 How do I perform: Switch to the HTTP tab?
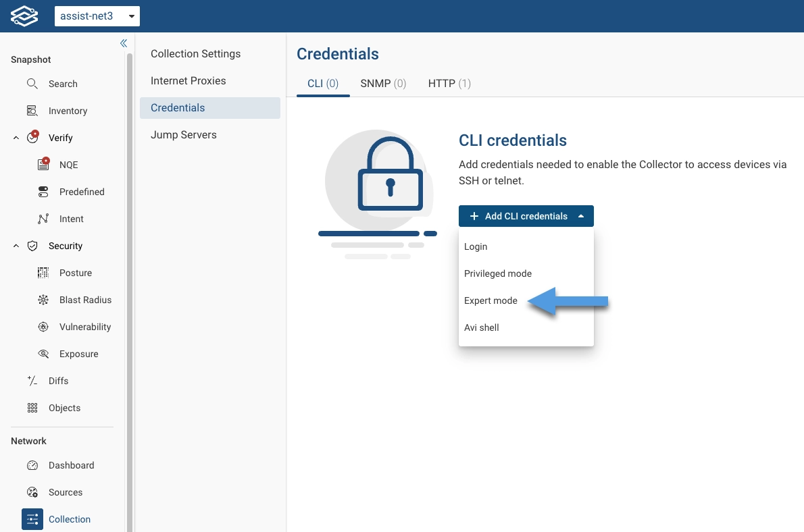(449, 84)
